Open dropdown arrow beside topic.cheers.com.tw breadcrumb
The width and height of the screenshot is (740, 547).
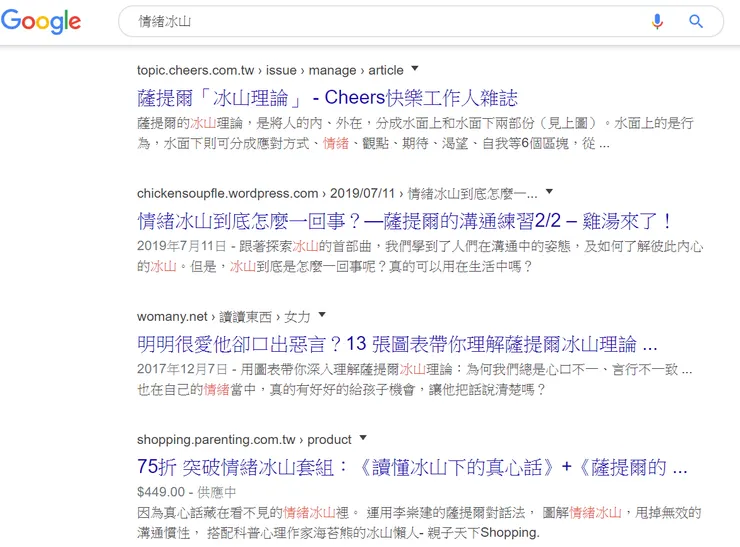(x=415, y=69)
